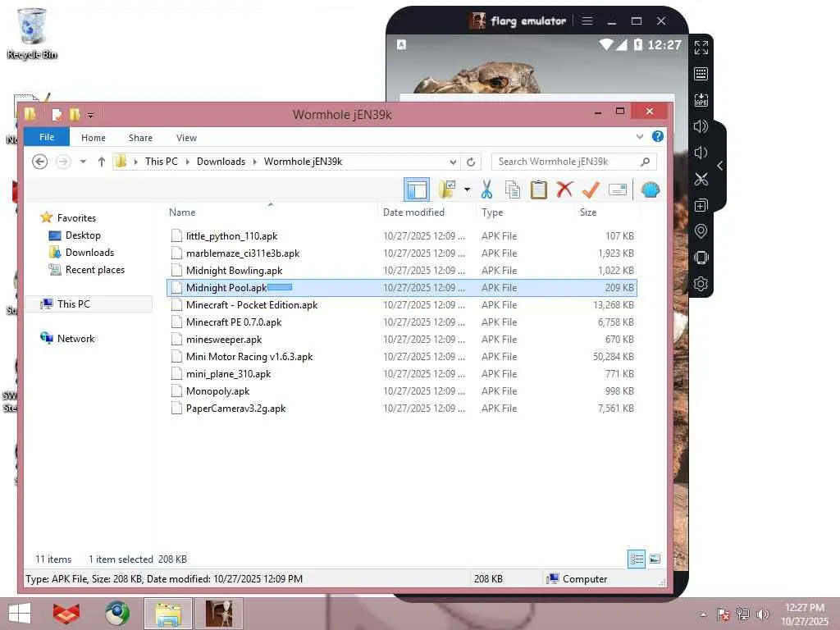Switch to details view in status bar
The width and height of the screenshot is (840, 630).
point(637,559)
